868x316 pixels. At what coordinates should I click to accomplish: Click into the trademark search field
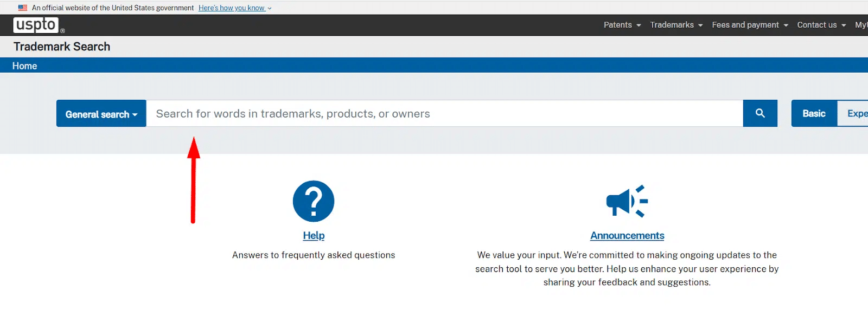[445, 114]
